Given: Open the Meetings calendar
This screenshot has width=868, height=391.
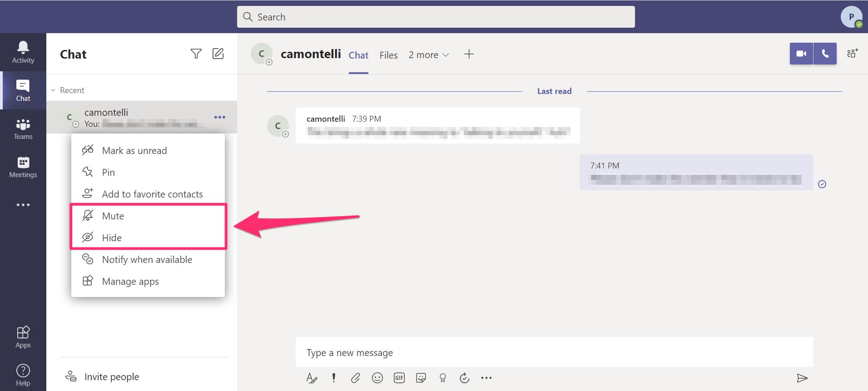Looking at the screenshot, I should [23, 167].
